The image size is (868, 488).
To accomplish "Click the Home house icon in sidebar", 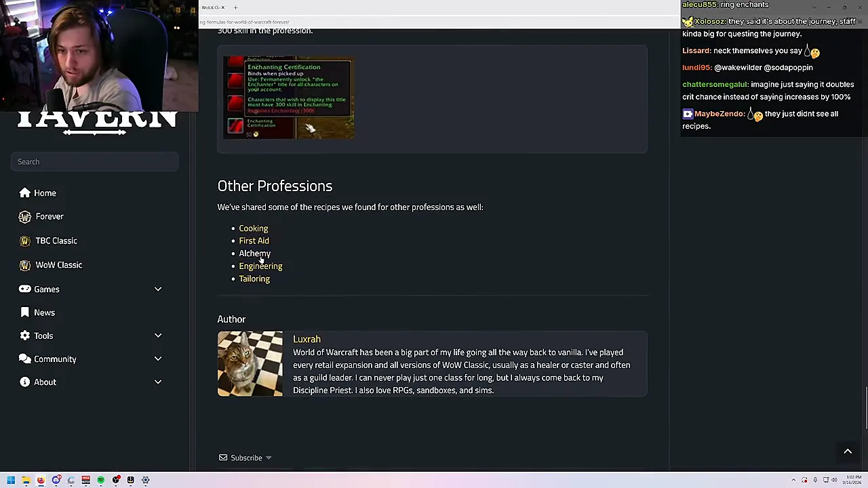I will (25, 193).
